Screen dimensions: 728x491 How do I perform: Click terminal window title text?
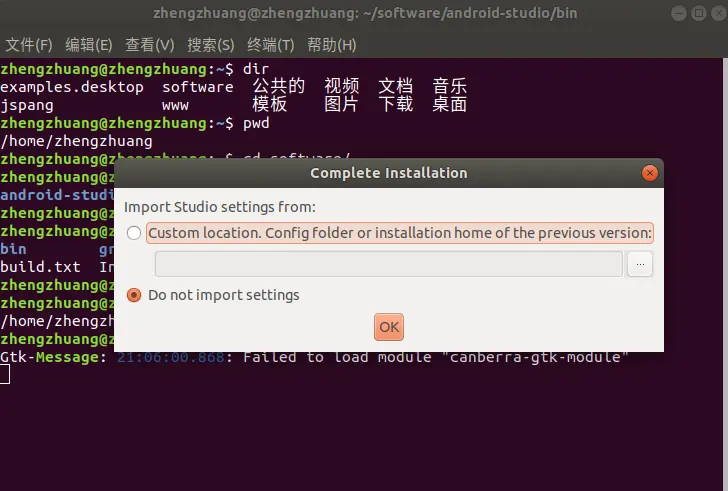(365, 13)
